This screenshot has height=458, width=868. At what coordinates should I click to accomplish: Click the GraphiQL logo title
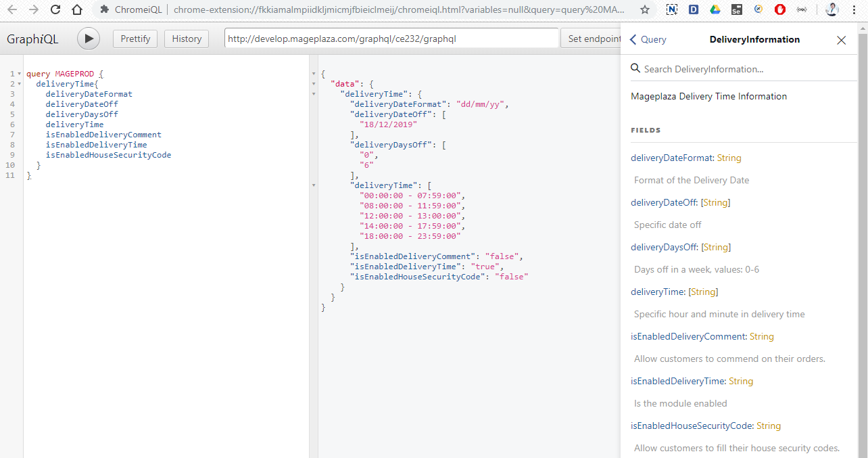pos(32,39)
